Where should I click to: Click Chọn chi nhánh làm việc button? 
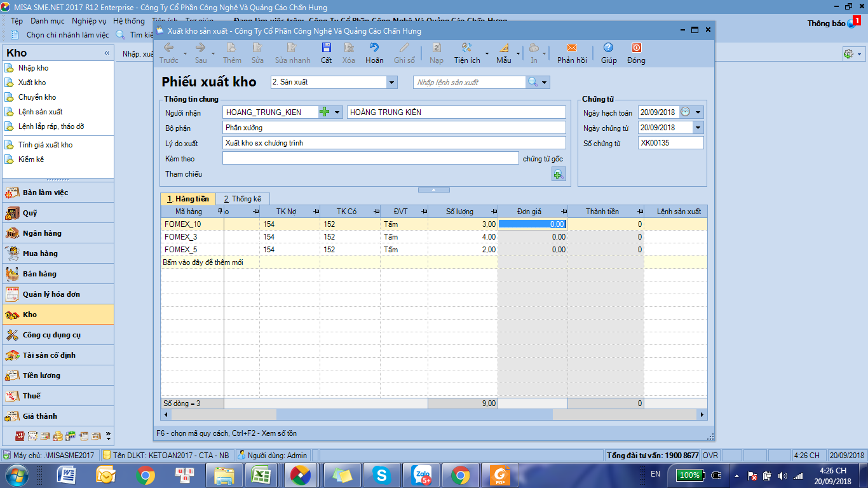coord(61,35)
